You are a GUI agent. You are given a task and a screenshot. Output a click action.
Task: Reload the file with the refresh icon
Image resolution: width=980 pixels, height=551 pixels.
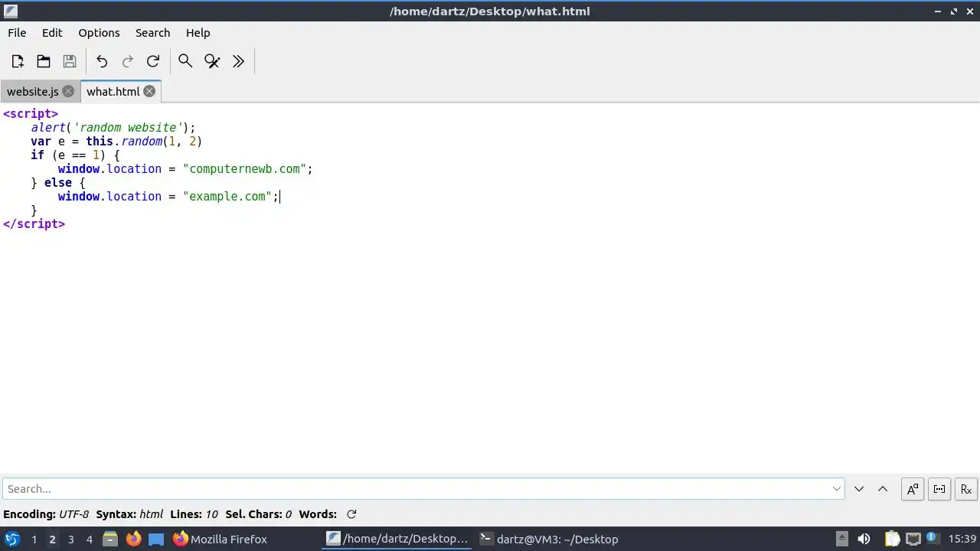[153, 61]
